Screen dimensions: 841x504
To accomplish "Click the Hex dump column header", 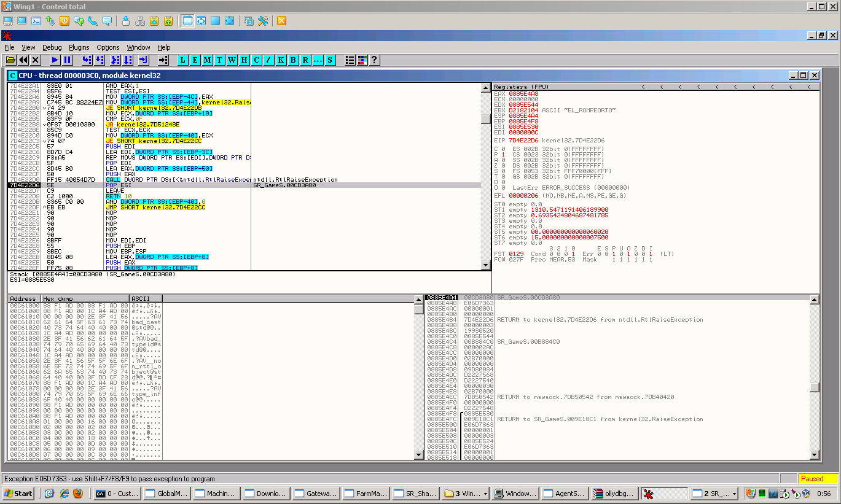I will pos(85,298).
